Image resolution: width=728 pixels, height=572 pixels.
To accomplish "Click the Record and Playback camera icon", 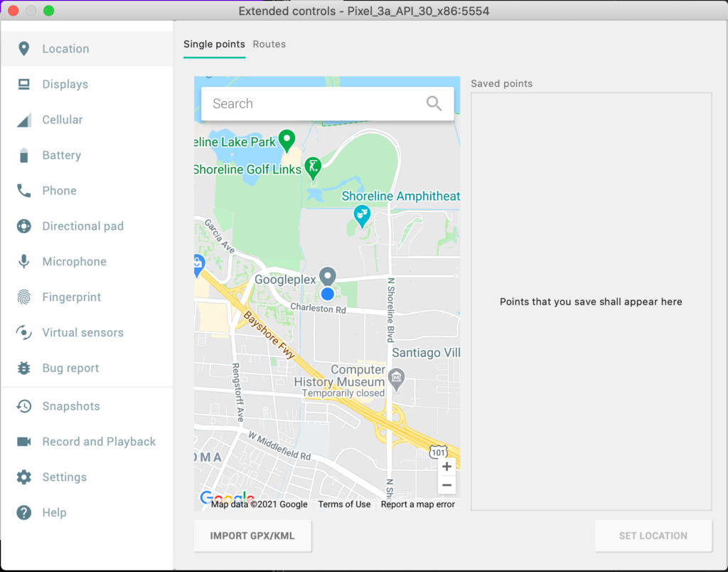I will point(23,441).
